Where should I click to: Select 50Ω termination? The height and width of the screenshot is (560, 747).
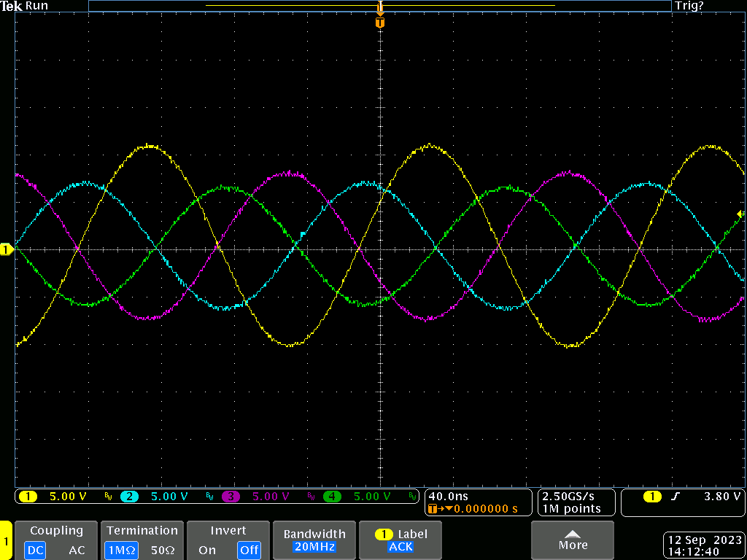click(162, 550)
